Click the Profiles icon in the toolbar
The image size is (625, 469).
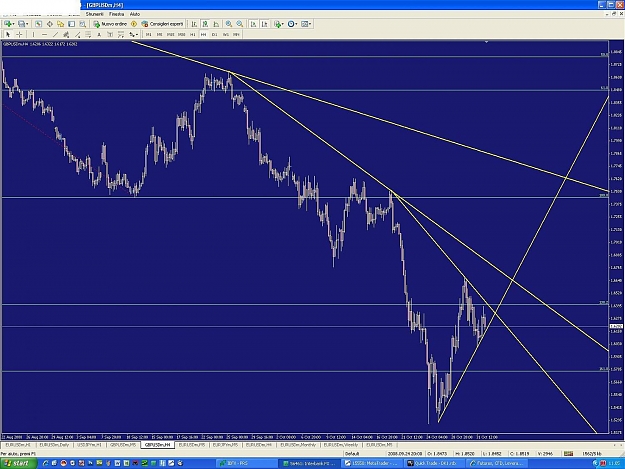(x=22, y=24)
